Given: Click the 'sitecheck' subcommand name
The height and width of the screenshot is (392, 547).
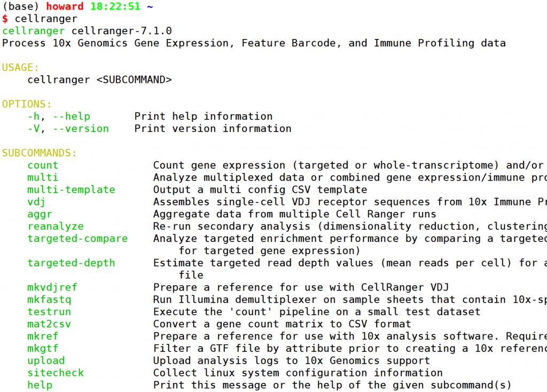Looking at the screenshot, I should [x=56, y=373].
